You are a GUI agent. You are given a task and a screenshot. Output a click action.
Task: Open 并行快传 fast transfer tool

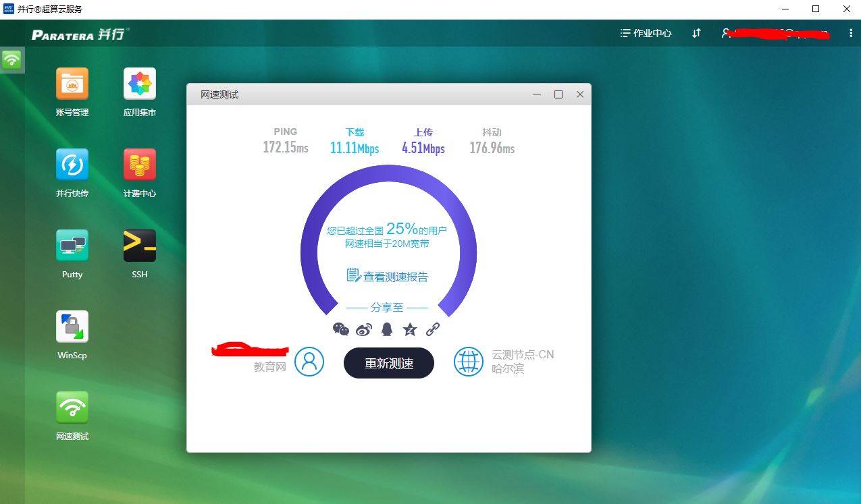(71, 163)
